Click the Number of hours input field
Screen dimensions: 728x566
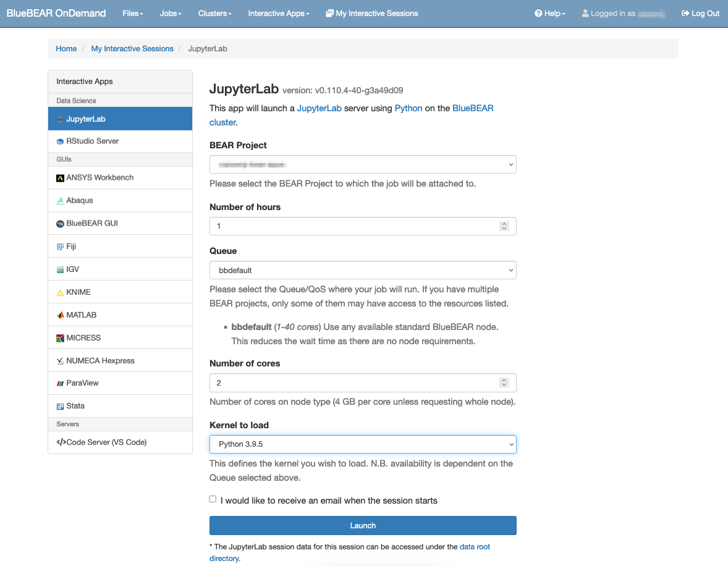(x=363, y=226)
